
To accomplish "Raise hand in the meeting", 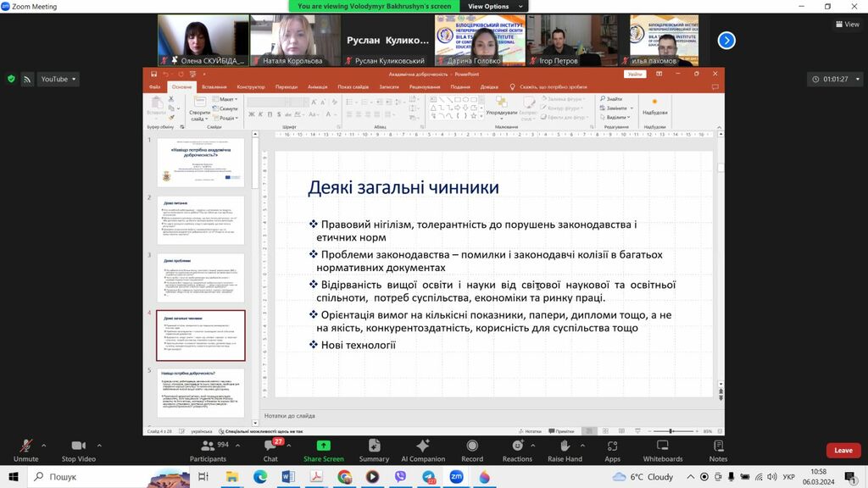I will click(565, 449).
